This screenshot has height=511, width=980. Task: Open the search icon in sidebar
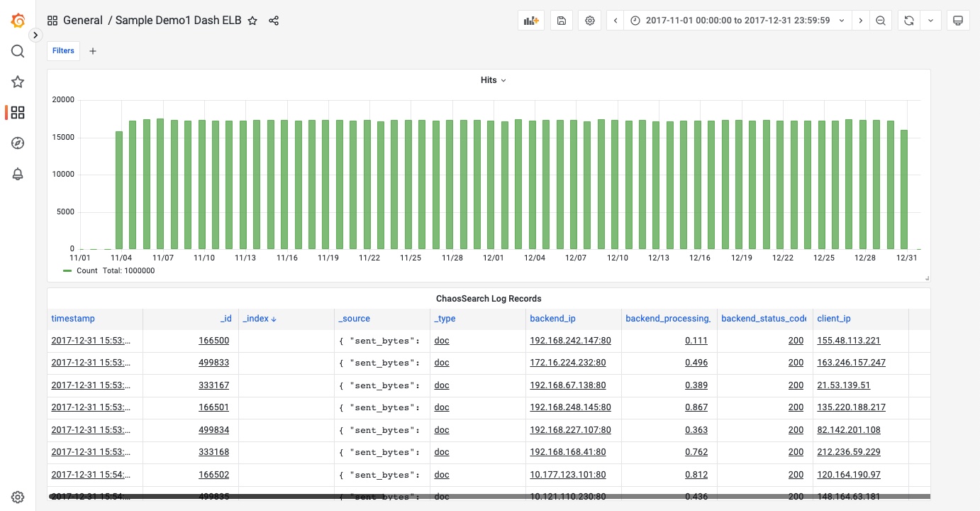[18, 51]
